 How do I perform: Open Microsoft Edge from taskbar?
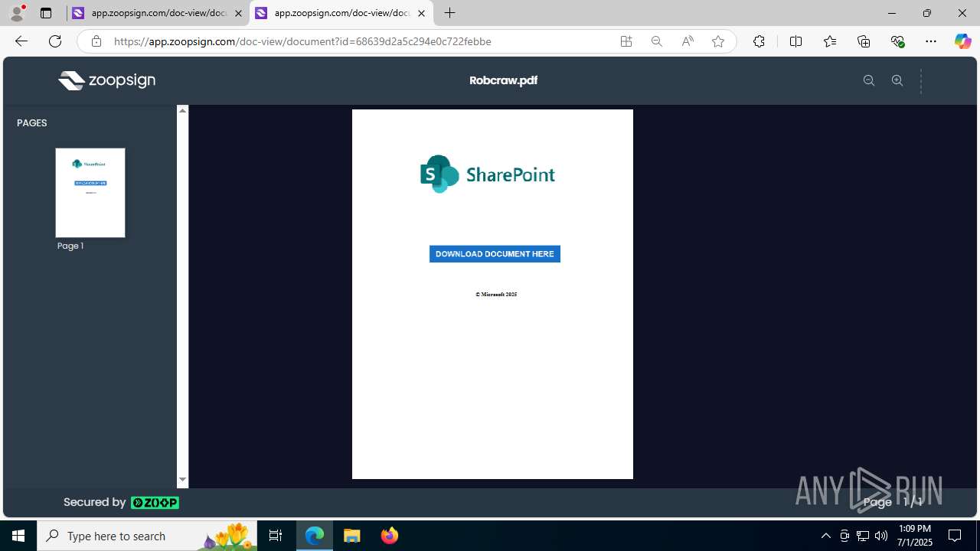tap(315, 536)
